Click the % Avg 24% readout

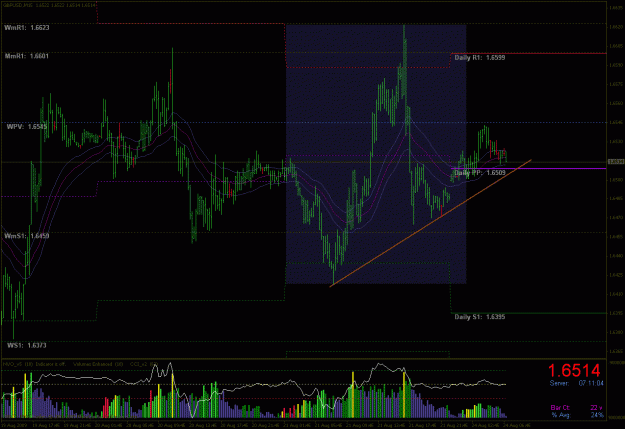(597, 415)
